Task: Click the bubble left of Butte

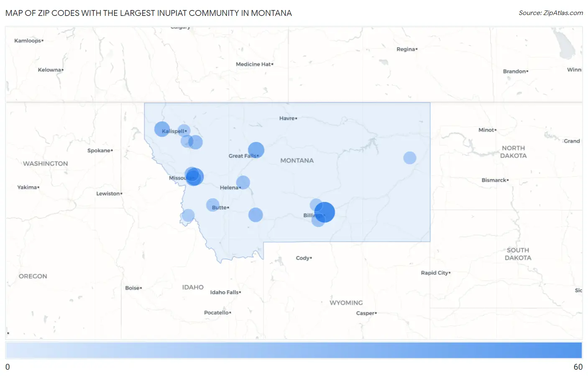Action: (x=213, y=205)
